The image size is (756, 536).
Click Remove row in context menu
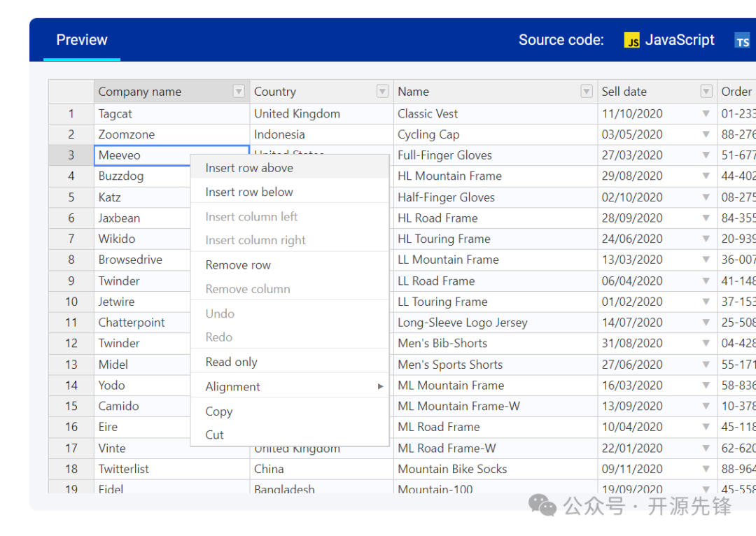(x=238, y=265)
